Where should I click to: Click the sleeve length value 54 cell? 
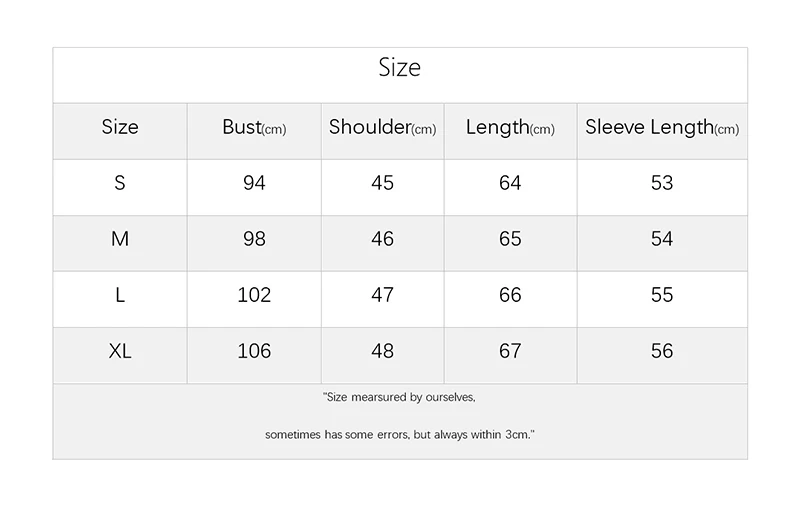tap(662, 239)
